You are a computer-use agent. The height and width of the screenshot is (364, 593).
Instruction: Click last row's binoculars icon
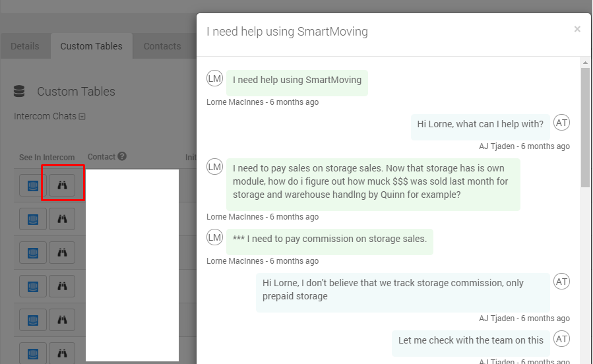pos(62,353)
